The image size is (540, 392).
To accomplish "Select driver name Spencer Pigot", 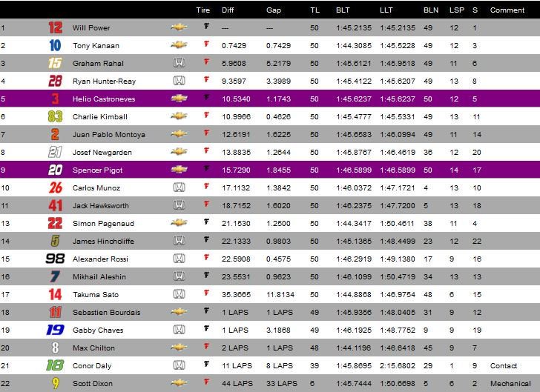I will pos(97,170).
